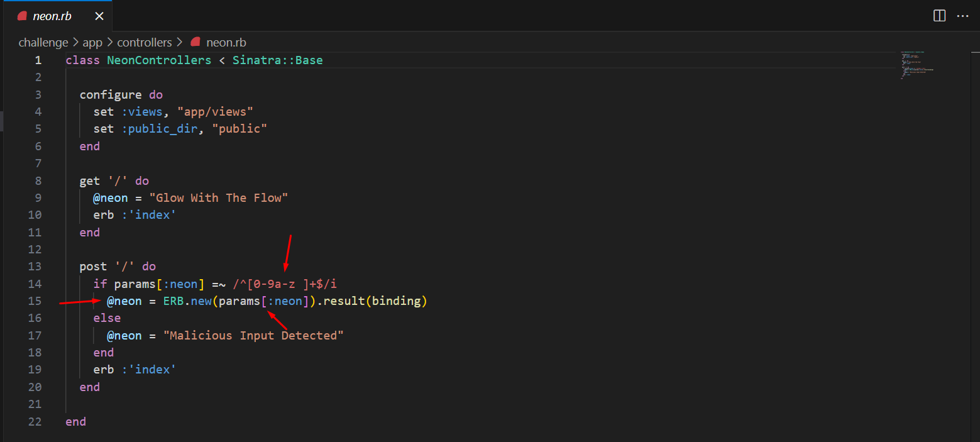Viewport: 980px width, 442px height.
Task: Click the "Malicious Input Detected" string
Action: 253,335
